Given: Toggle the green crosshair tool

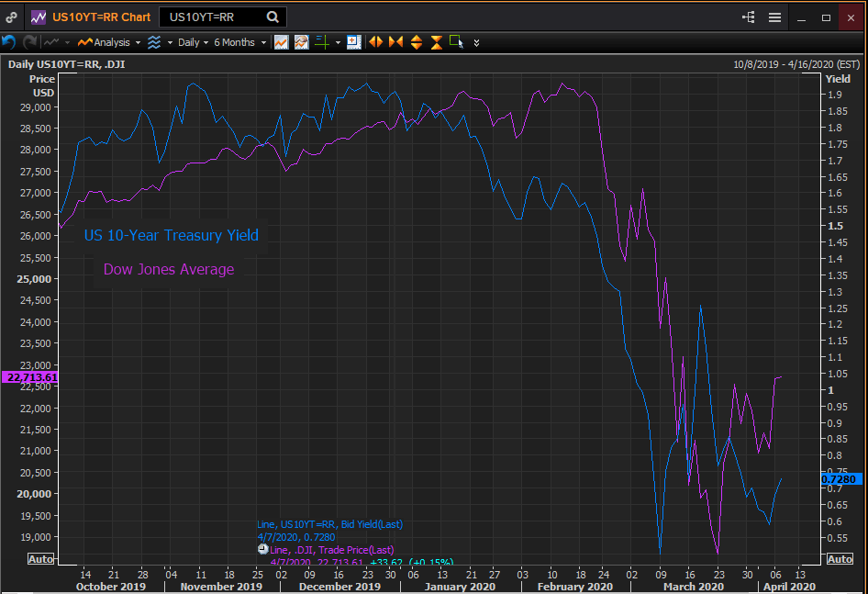Looking at the screenshot, I should coord(322,42).
